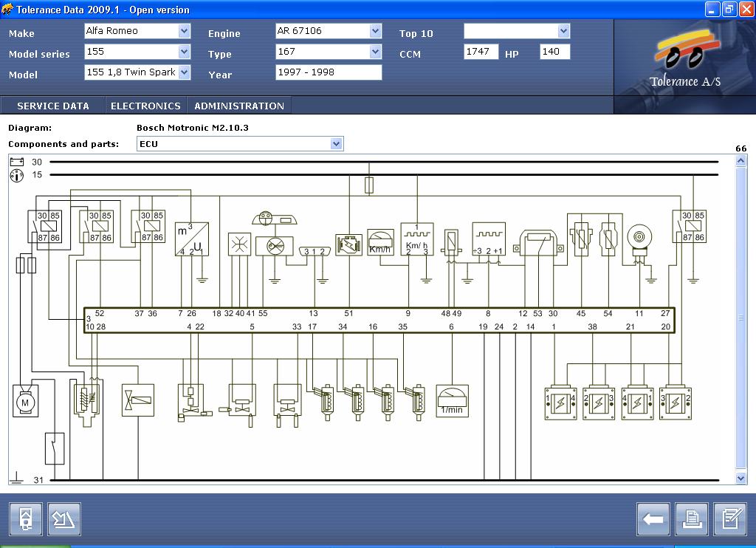Viewport: 756px width, 548px height.
Task: Go to the ADMINISTRATION tab
Action: (239, 106)
